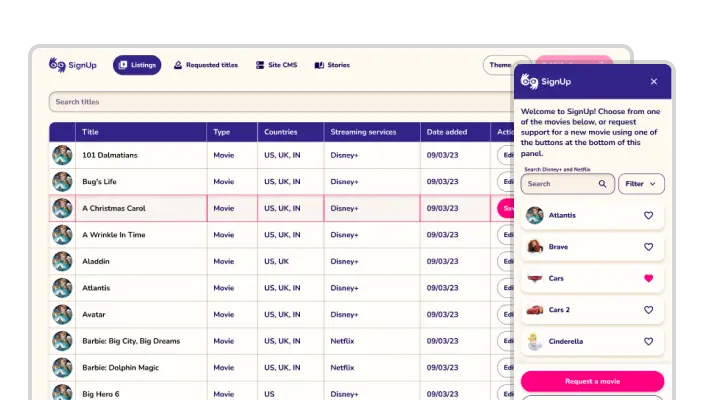This screenshot has height=400, width=704.
Task: Select Barbie: Big City, Big Dreams title
Action: (x=131, y=341)
